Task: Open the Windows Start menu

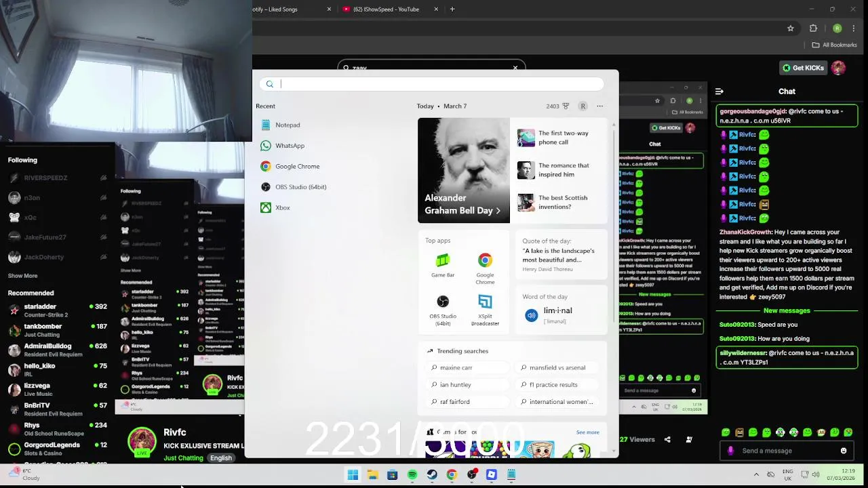Action: point(353,475)
